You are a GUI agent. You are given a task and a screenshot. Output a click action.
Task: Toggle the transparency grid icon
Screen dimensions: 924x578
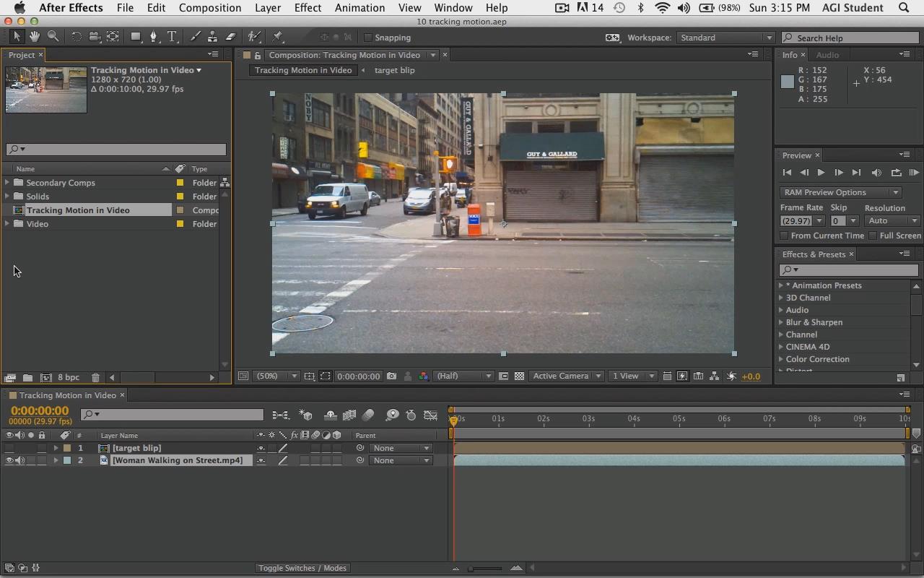tap(519, 376)
